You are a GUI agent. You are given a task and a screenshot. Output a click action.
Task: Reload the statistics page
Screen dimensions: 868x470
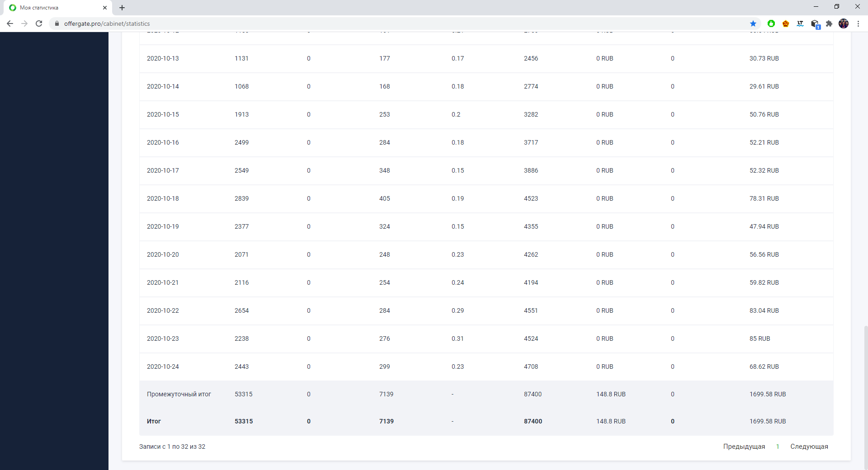pos(39,23)
